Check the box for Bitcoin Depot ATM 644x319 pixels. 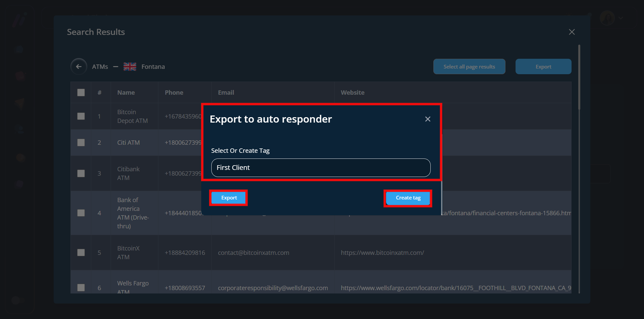tap(81, 116)
